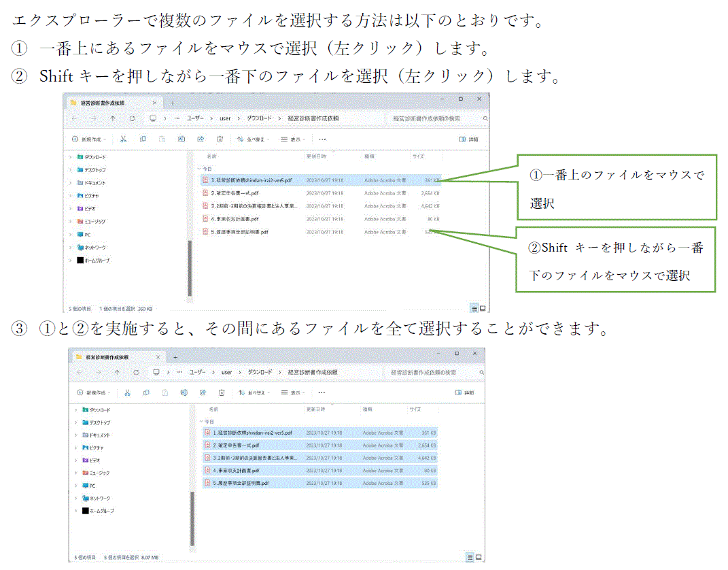This screenshot has height=570, width=728.
Task: Open a new tab with plus in lower Explorer
Action: (x=175, y=356)
